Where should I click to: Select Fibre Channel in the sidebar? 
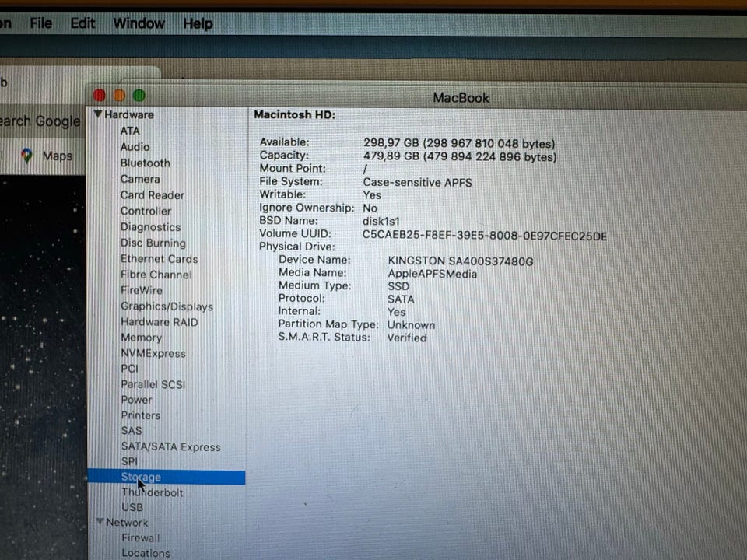(x=156, y=275)
